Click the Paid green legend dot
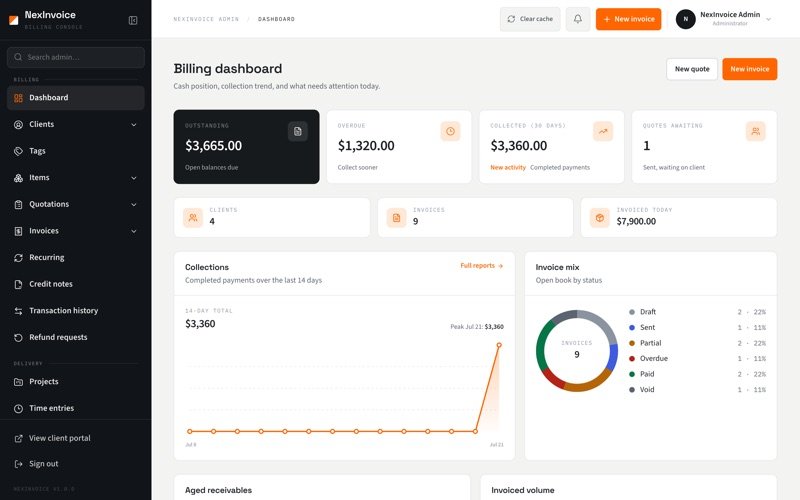 pos(632,374)
